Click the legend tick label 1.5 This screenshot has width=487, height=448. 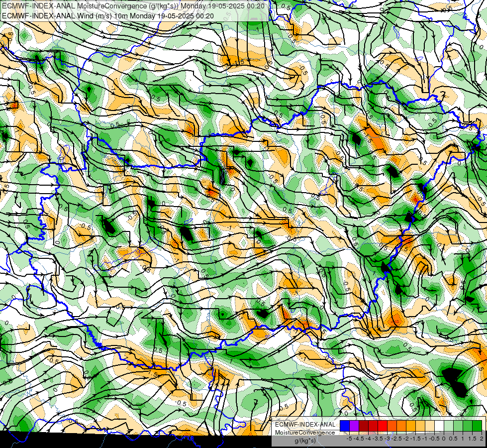(x=472, y=439)
